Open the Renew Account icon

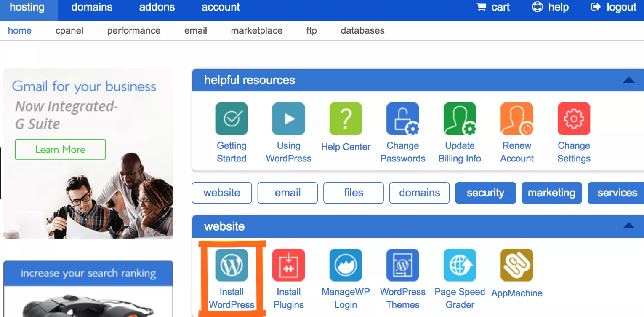point(516,119)
